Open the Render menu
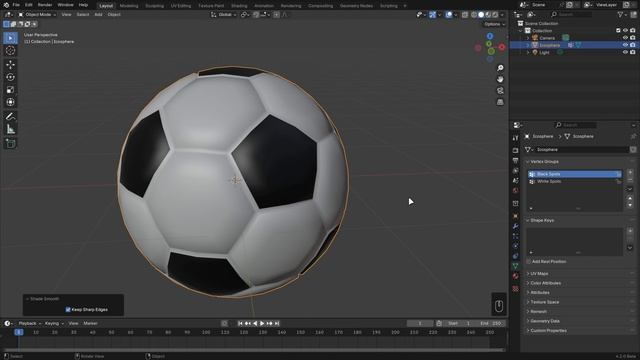The height and width of the screenshot is (360, 640). [x=45, y=5]
